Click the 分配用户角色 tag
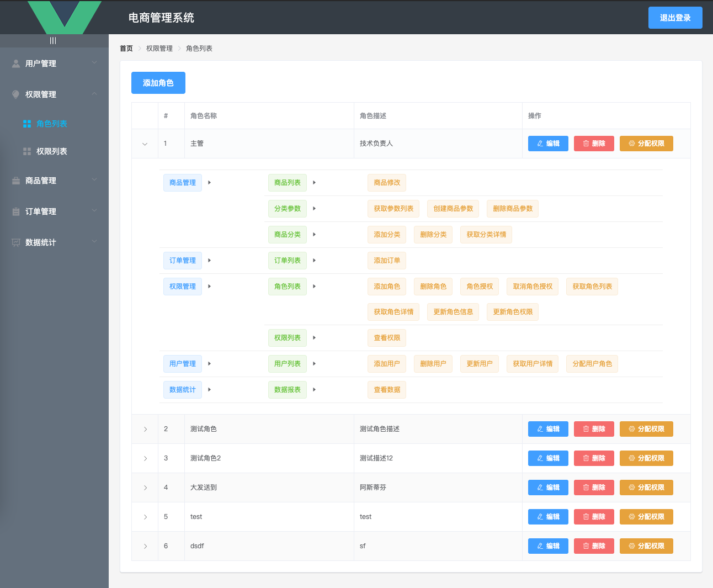Screen dimensions: 713x588 [x=592, y=364]
